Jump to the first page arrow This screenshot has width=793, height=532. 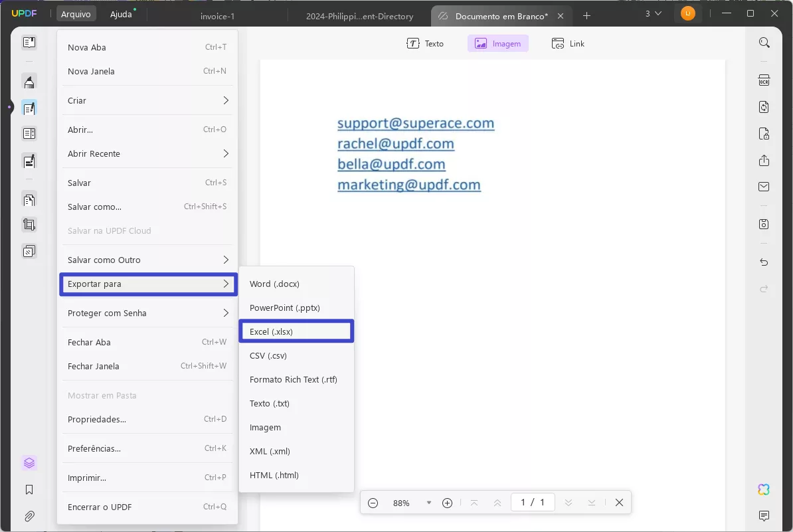(x=474, y=503)
